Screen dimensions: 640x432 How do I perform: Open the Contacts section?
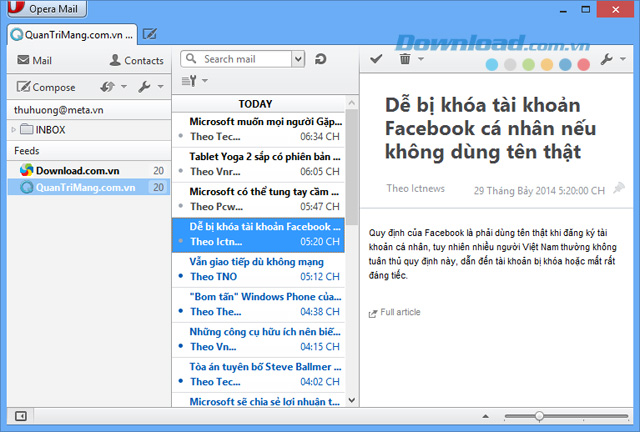tap(137, 60)
